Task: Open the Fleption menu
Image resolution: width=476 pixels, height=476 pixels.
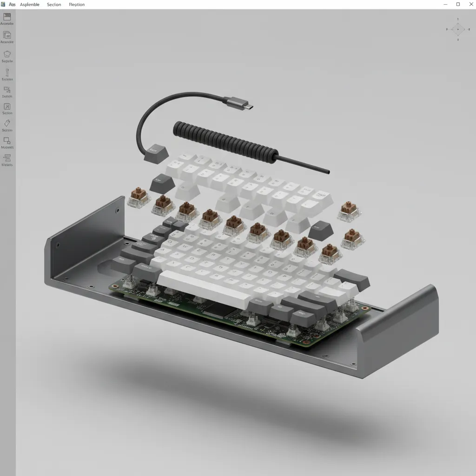Action: coord(77,4)
